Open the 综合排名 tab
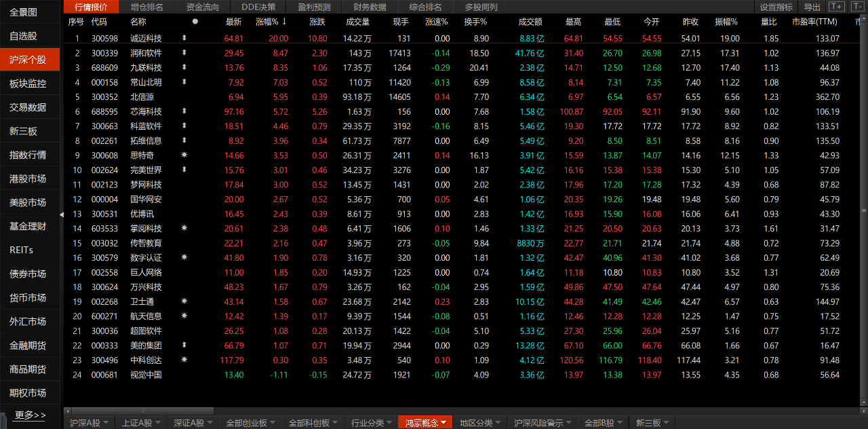Viewport: 868px width, 429px height. [x=425, y=7]
